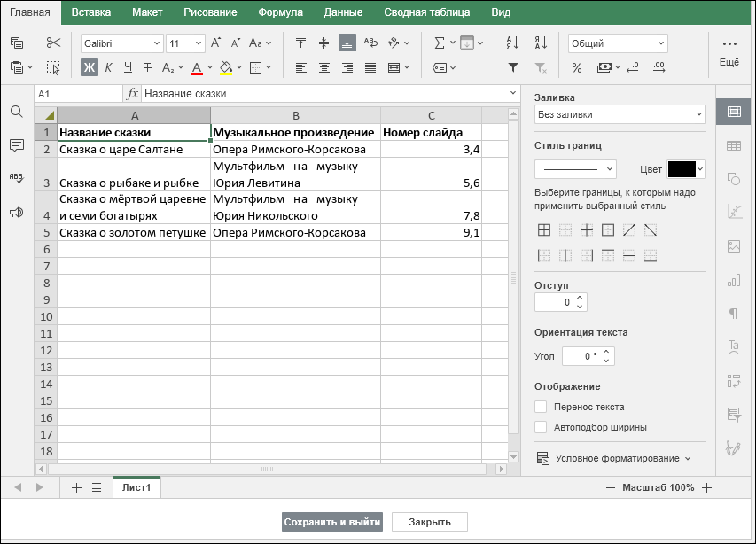This screenshot has width=756, height=544.
Task: Click Закрыть button
Action: (x=430, y=522)
